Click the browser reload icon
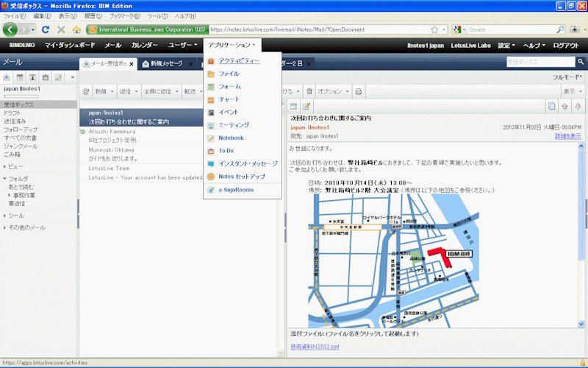 click(x=46, y=29)
